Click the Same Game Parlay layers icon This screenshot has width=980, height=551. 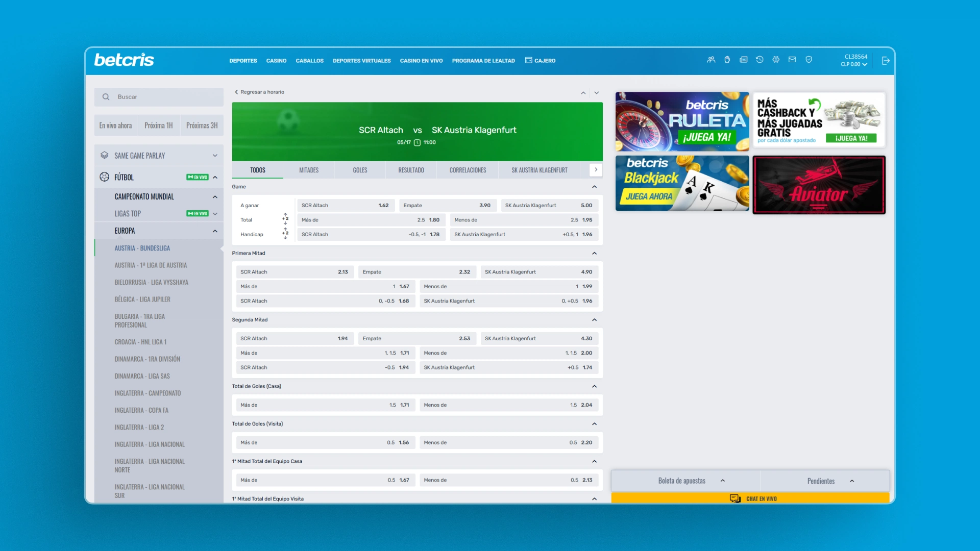tap(104, 155)
